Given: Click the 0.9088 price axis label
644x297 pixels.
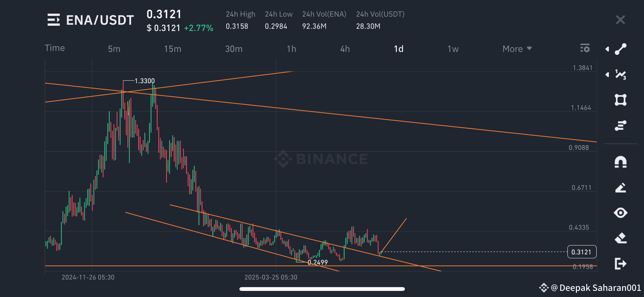Looking at the screenshot, I should pos(579,147).
